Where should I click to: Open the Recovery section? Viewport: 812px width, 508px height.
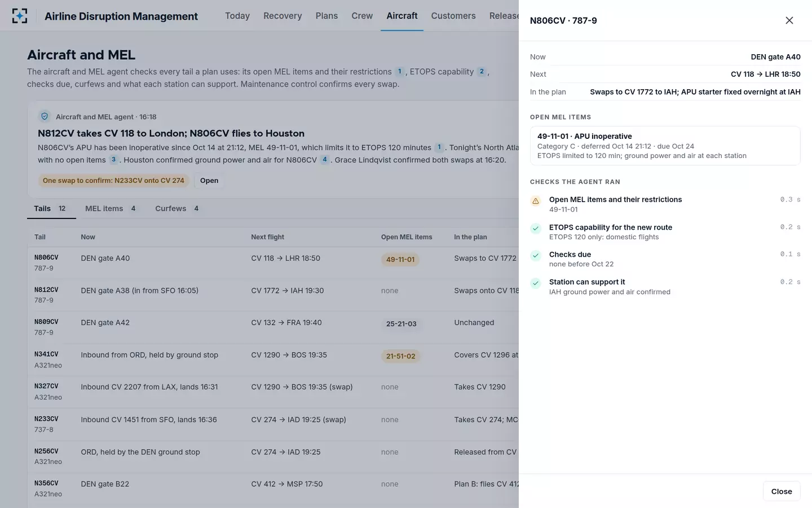coord(283,16)
